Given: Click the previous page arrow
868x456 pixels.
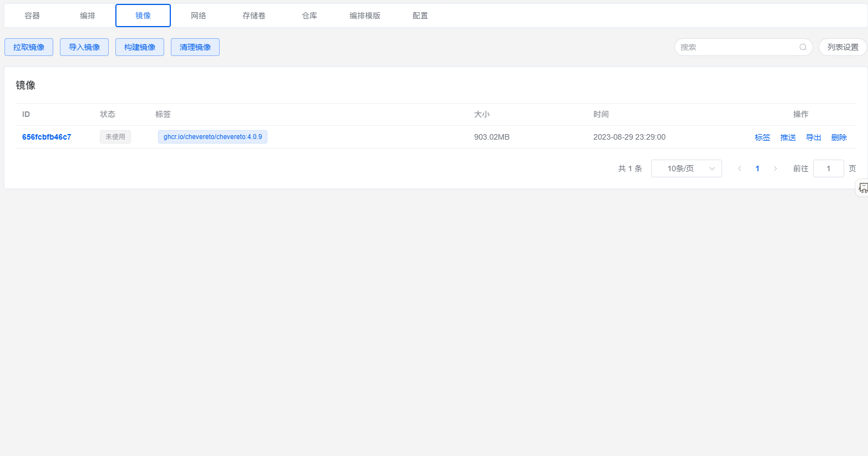Looking at the screenshot, I should coord(739,168).
